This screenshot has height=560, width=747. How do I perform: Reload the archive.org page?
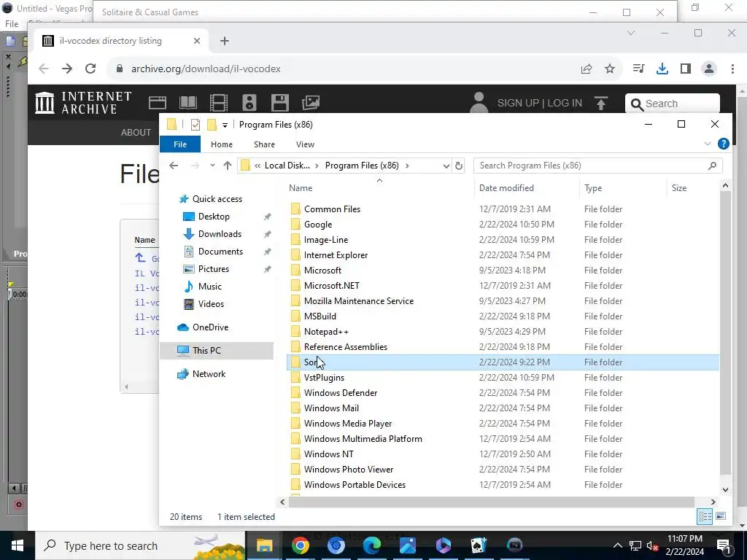[x=90, y=69]
